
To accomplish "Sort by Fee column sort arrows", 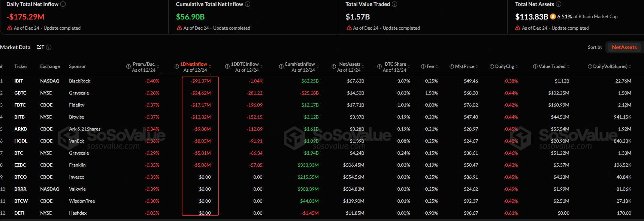I will [437, 66].
